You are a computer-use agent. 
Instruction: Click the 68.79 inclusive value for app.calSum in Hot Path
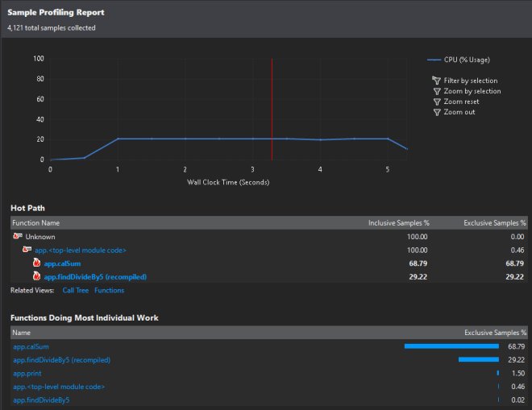(418, 263)
